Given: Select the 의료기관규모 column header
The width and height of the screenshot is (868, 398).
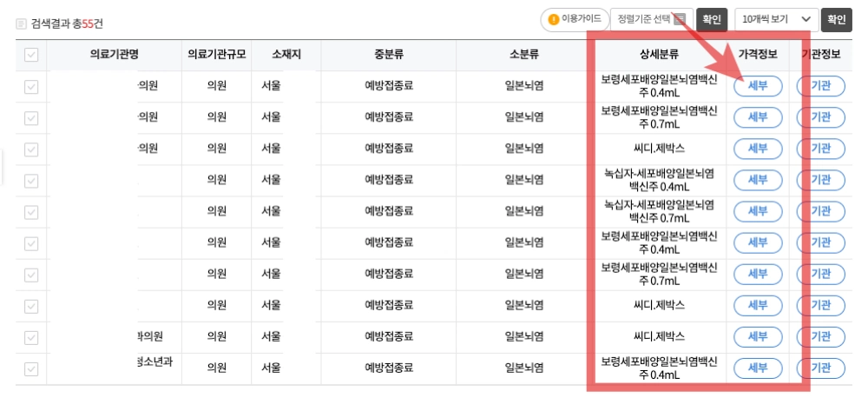Looking at the screenshot, I should coord(216,55).
